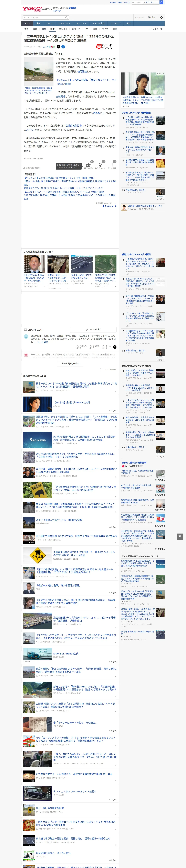React with 新しい視点 exclamation icon

tap(112, 165)
